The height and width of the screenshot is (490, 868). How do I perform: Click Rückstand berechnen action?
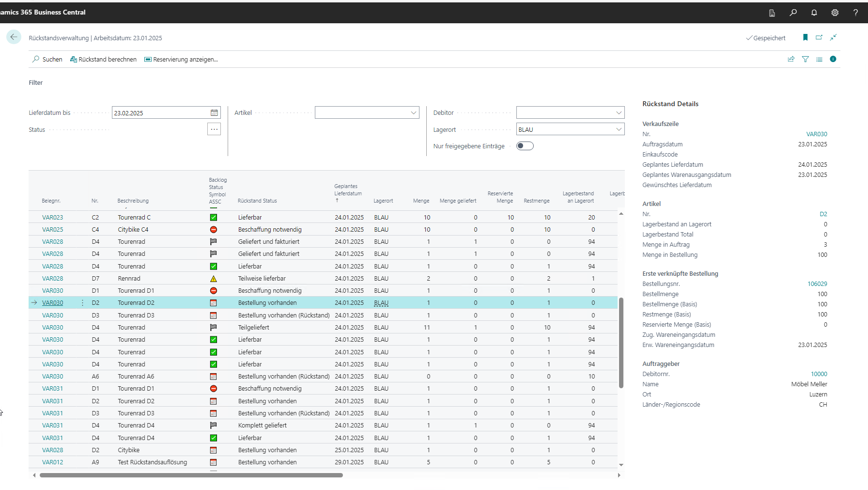[x=103, y=59]
